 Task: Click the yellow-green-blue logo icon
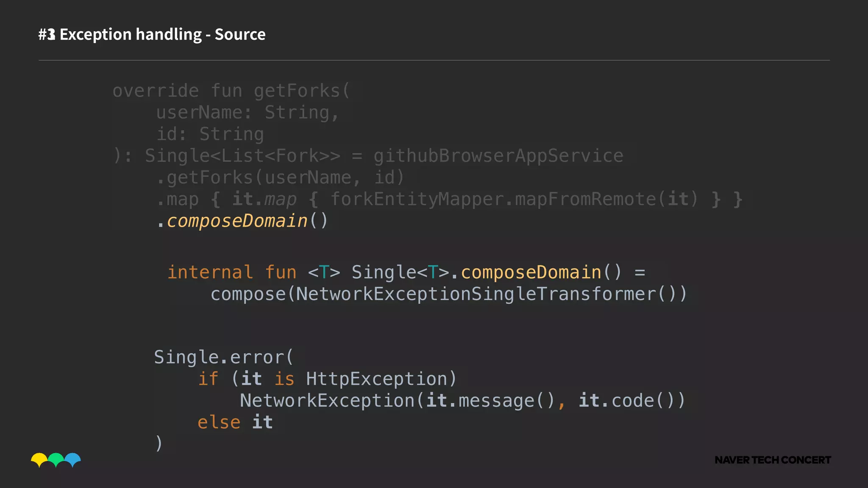56,460
